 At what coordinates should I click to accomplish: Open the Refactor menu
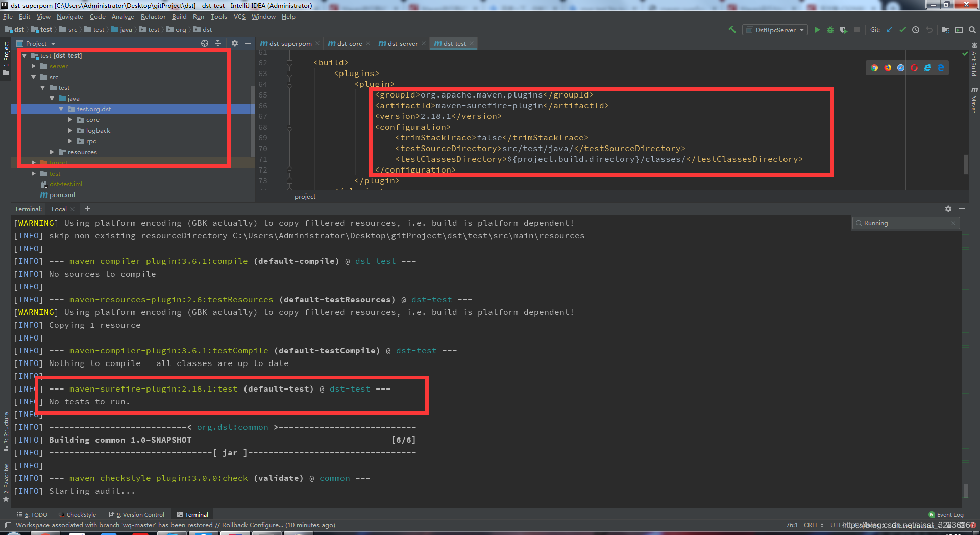[153, 17]
